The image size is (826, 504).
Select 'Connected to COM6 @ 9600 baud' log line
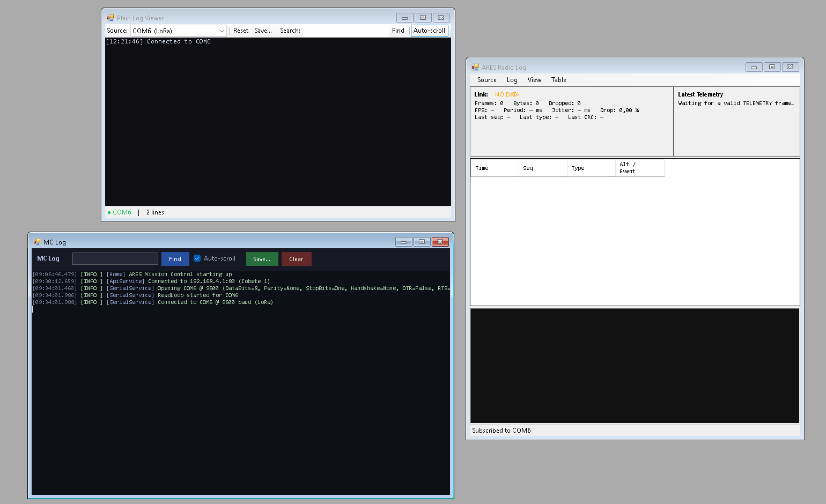tap(153, 302)
